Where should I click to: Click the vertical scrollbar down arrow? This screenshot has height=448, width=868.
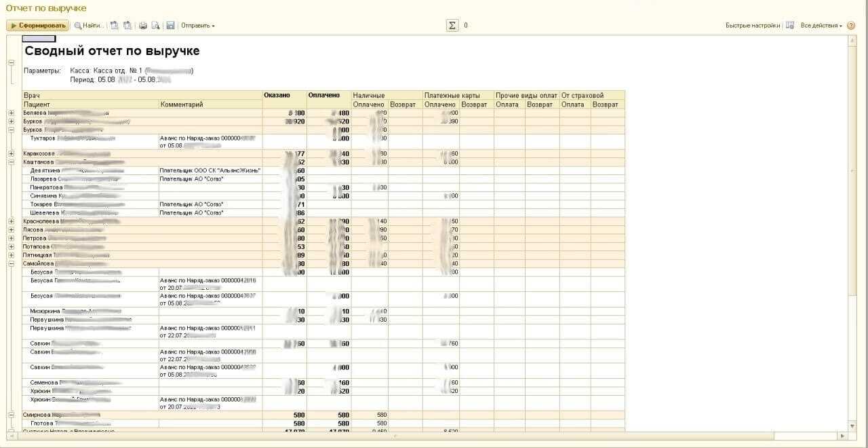[x=852, y=426]
